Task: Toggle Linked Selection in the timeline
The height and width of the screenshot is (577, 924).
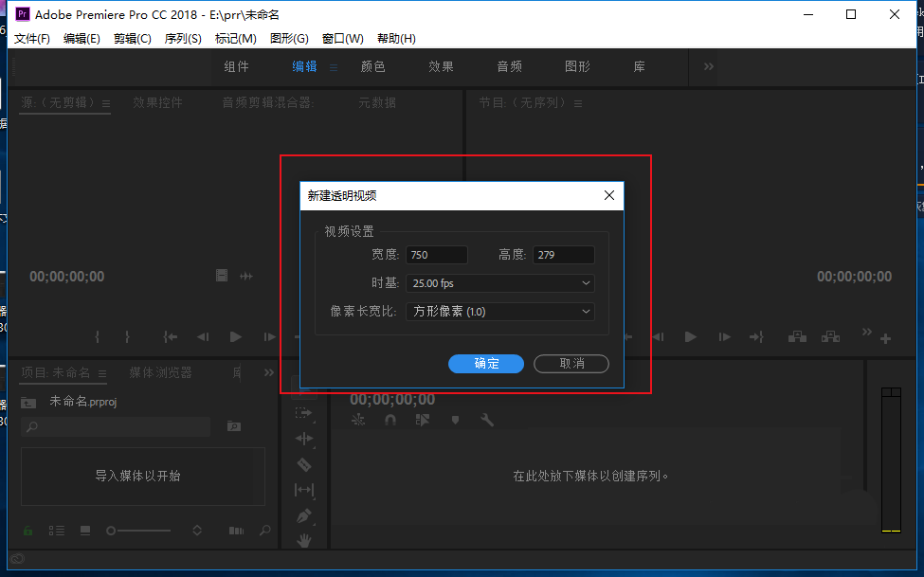Action: point(358,419)
